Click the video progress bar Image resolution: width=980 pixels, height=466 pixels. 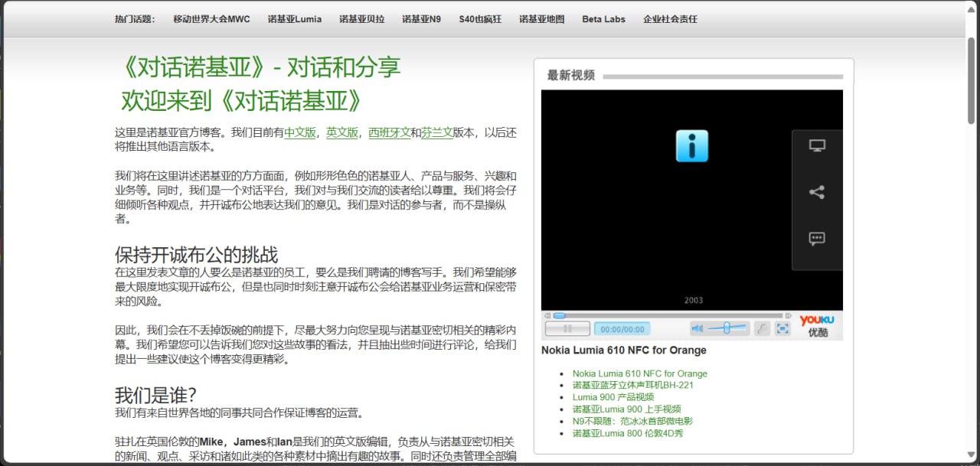click(668, 315)
